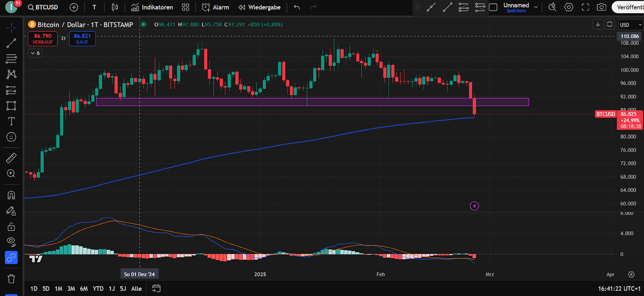Select the ruler measure tool
This screenshot has width=644, height=296.
[x=11, y=158]
